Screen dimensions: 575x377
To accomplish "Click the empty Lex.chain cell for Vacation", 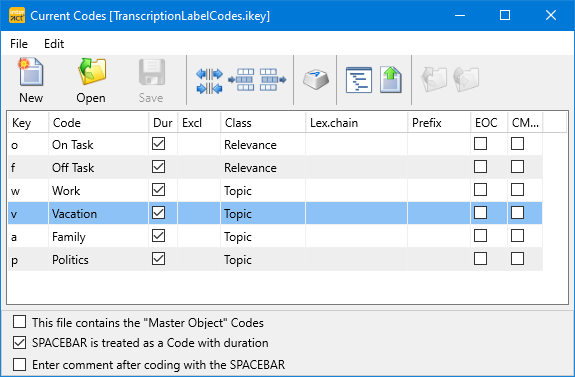I will [x=356, y=213].
